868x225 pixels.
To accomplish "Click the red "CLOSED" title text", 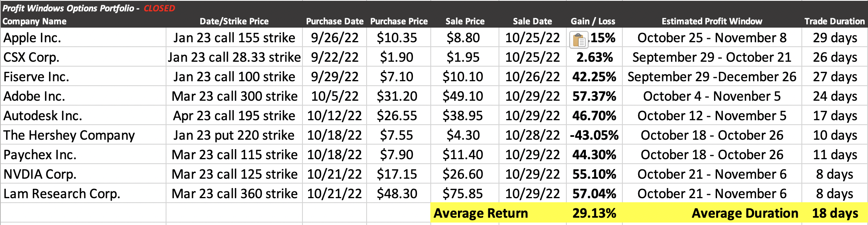I will pos(159,9).
